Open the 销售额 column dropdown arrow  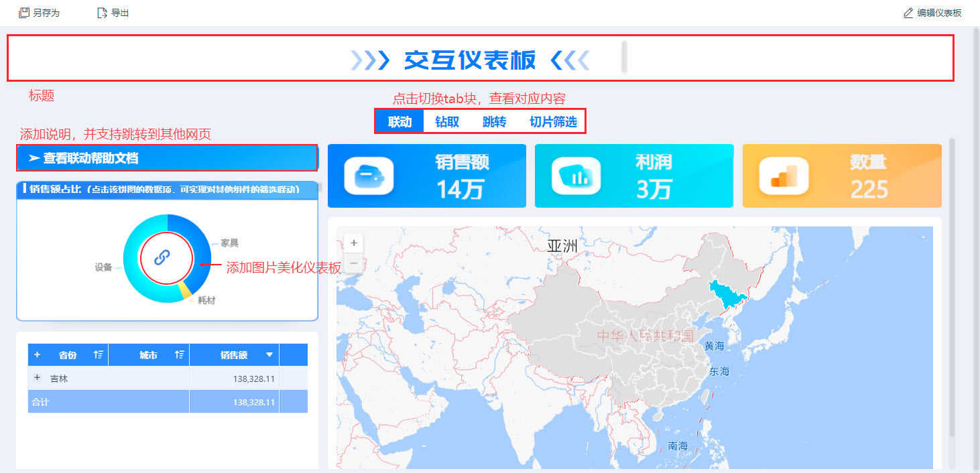coord(269,355)
